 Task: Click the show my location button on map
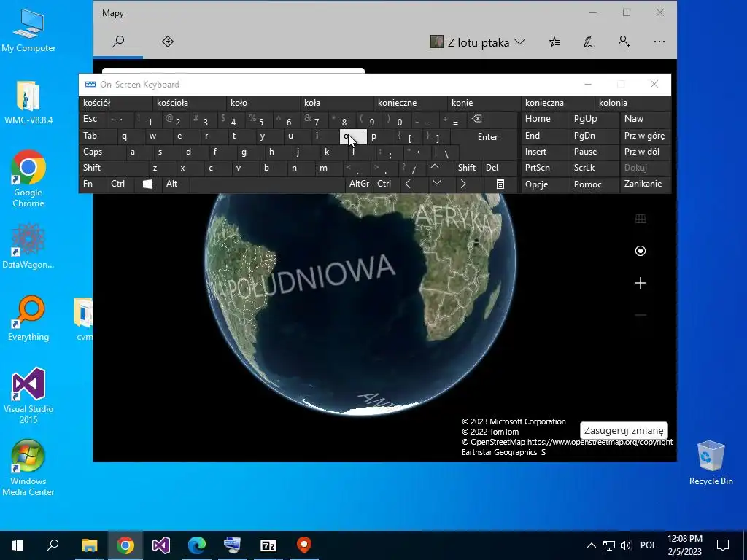[640, 251]
